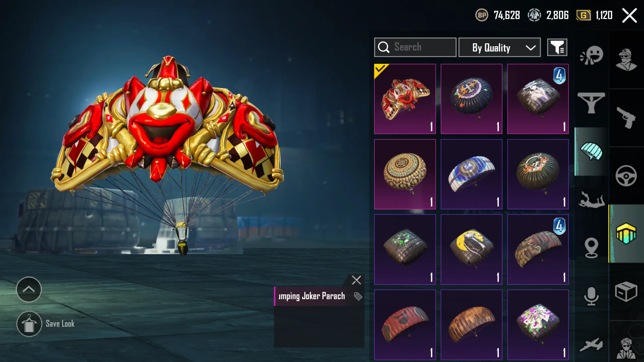
Task: Save the current look
Action: (x=46, y=324)
